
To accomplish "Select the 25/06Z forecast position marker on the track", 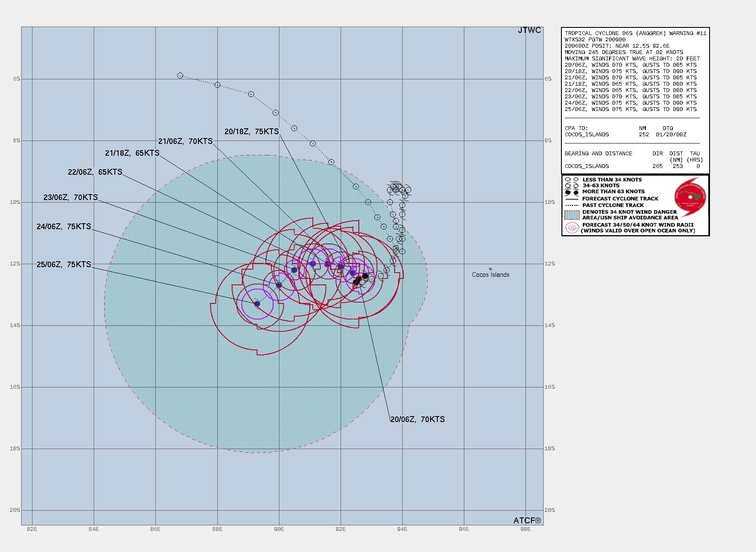I will coord(257,304).
